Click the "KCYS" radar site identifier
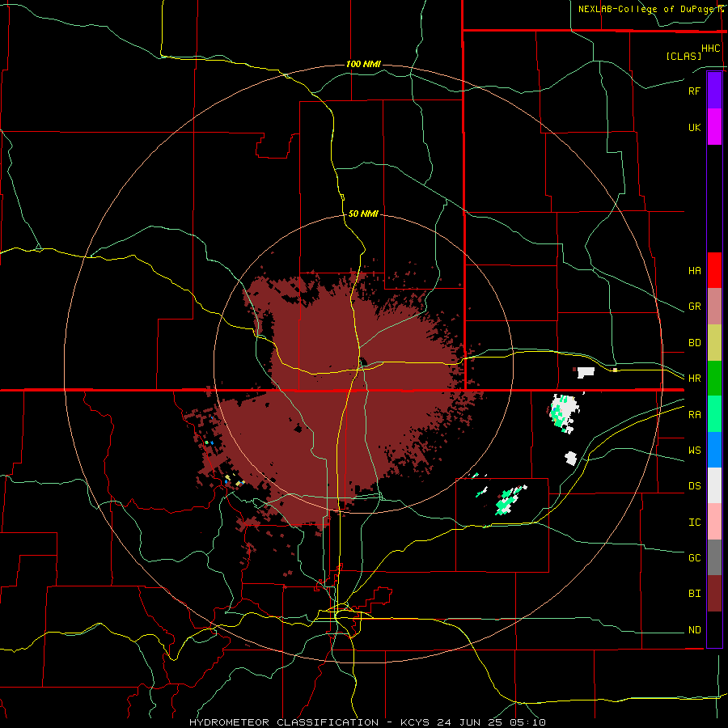The image size is (728, 728). (415, 722)
